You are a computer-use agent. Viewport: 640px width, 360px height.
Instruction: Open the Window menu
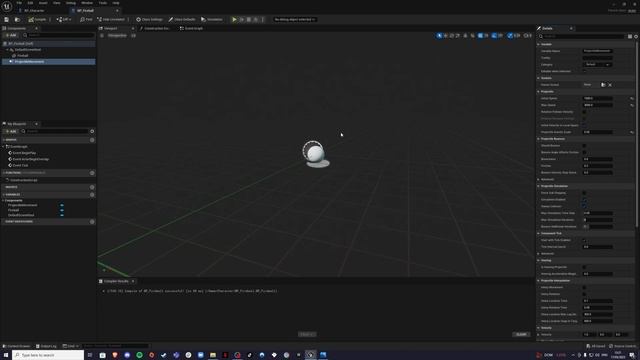pyautogui.click(x=87, y=3)
